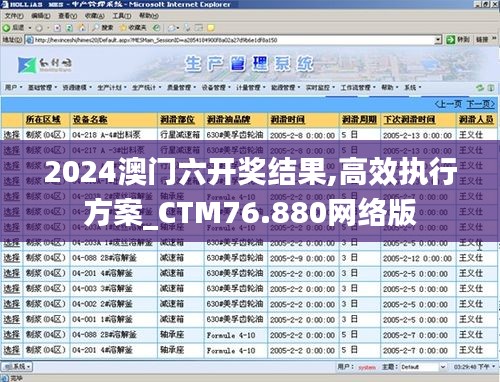This screenshot has width=500, height=382.
Task: Click 选择 for 04-088 28#溶解釜 减速箱 row
Action: click(x=12, y=258)
